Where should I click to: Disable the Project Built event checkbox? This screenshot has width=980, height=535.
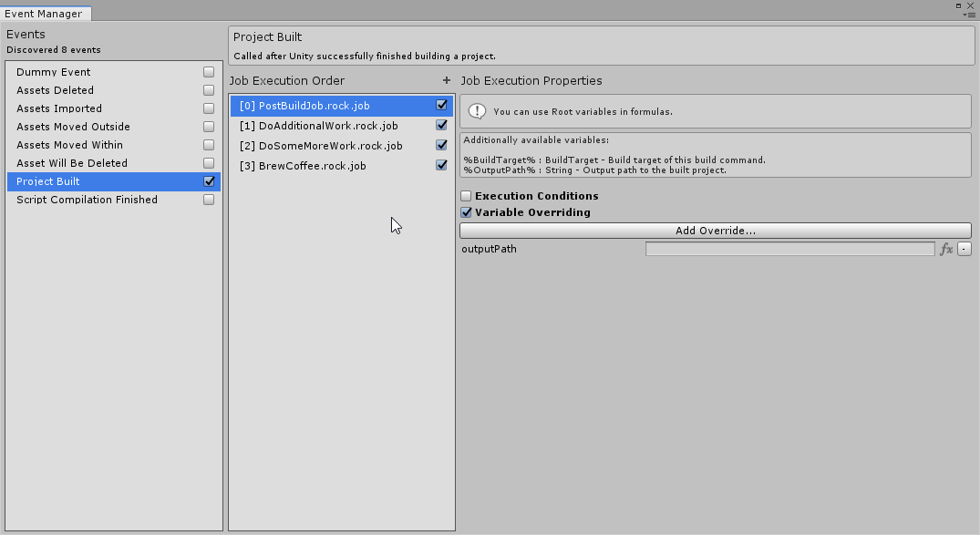(209, 181)
